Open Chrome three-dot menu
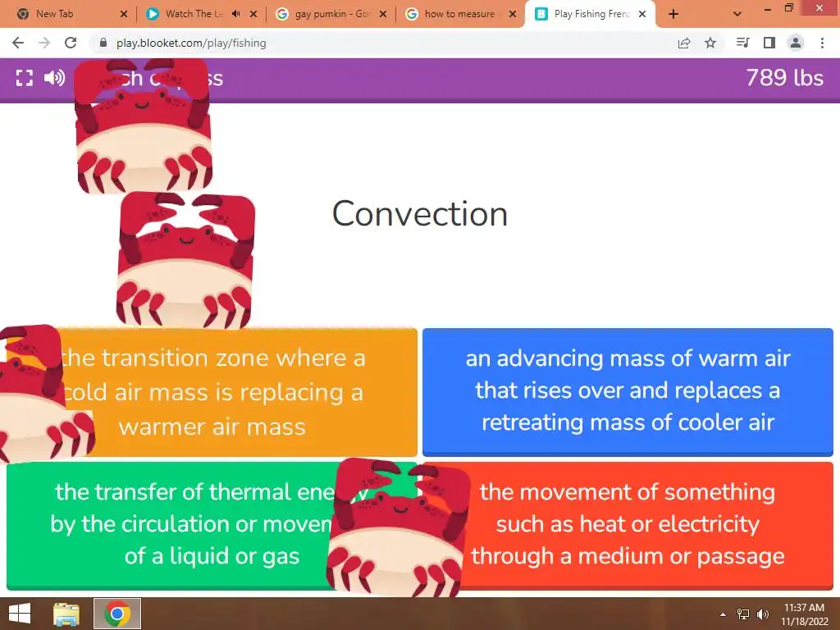 pyautogui.click(x=822, y=43)
